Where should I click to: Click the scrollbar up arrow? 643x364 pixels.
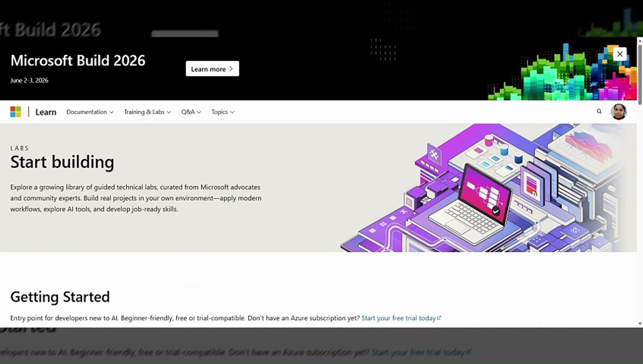pyautogui.click(x=640, y=40)
